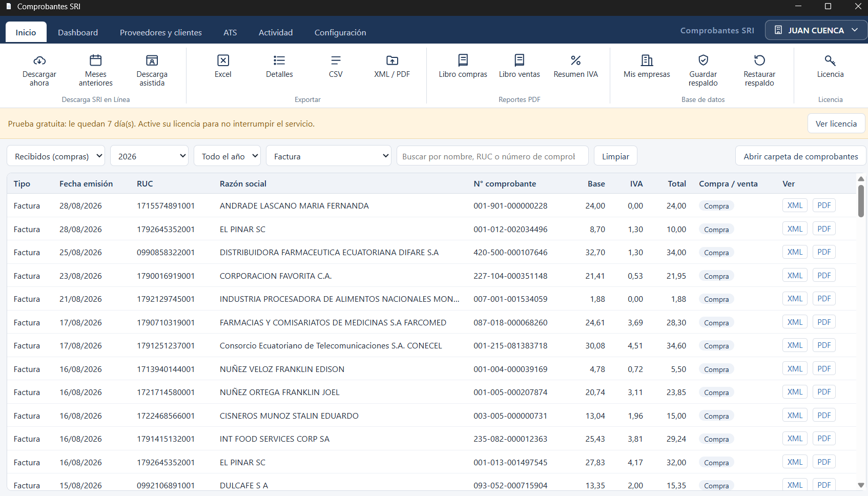Export Detalles report
The width and height of the screenshot is (868, 496).
click(279, 66)
